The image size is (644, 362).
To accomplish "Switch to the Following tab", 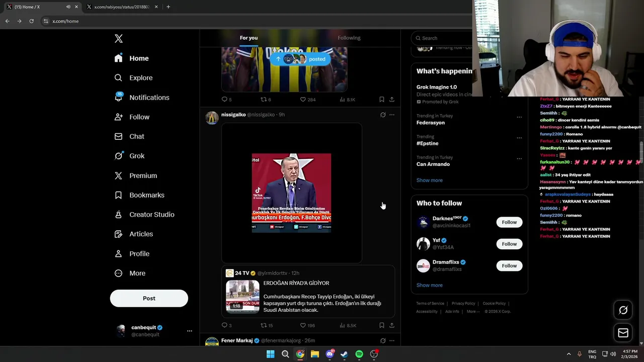I will pos(349,38).
